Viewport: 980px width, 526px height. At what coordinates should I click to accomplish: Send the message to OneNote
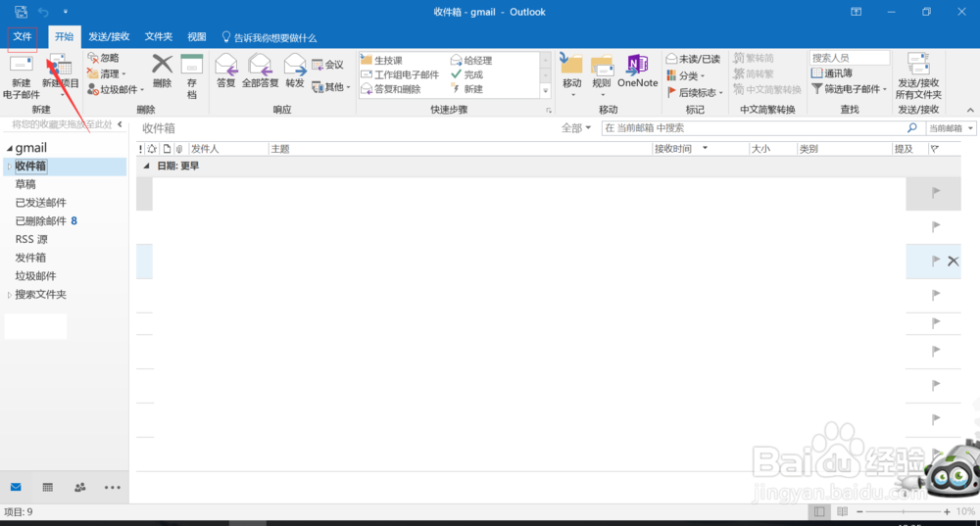click(638, 71)
